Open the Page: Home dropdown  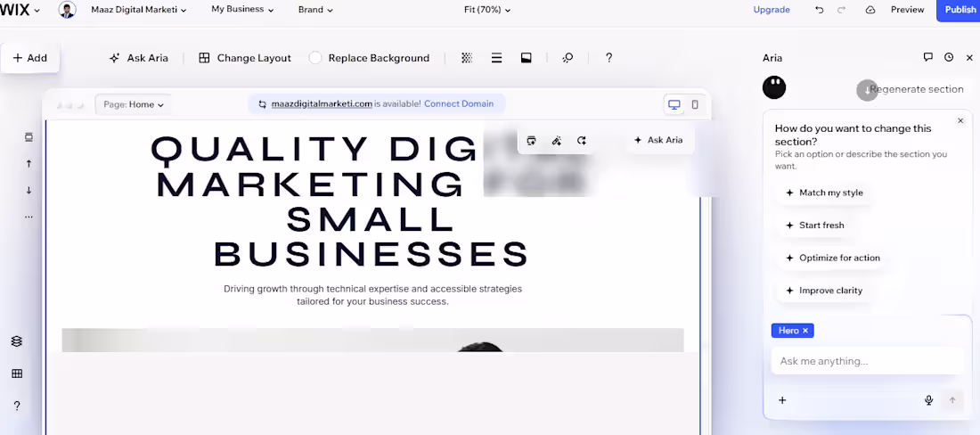click(133, 104)
